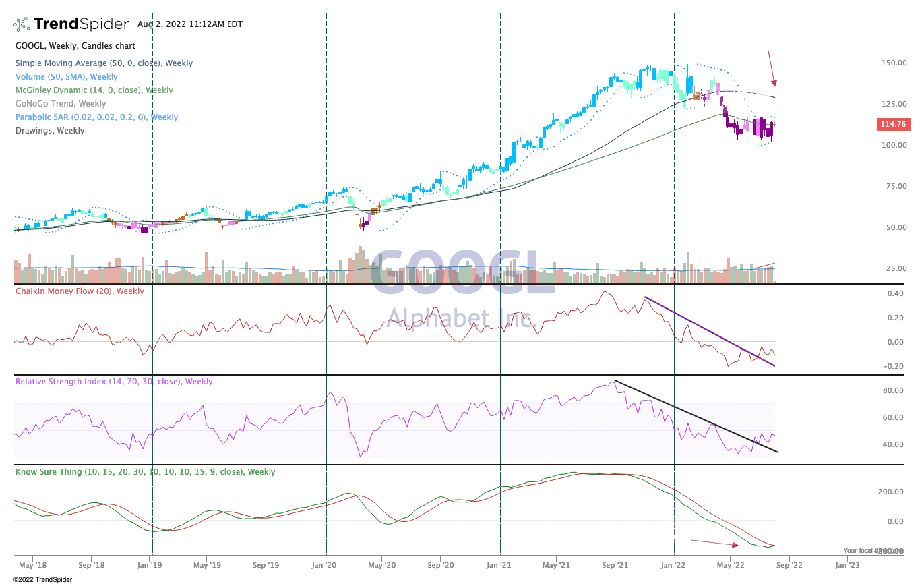
Task: Click the 150.00 price axis label
Action: tap(894, 63)
